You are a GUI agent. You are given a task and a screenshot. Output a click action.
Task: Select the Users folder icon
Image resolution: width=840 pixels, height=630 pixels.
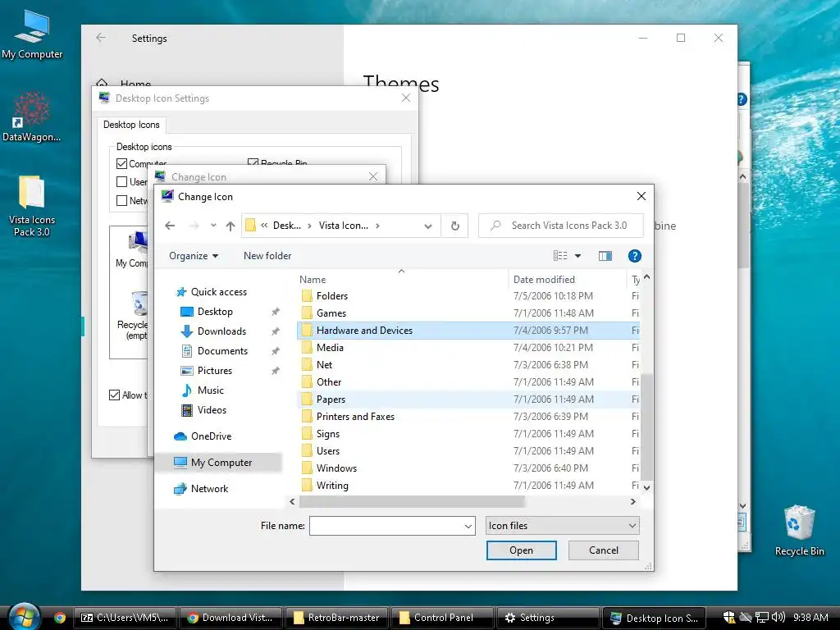point(307,451)
